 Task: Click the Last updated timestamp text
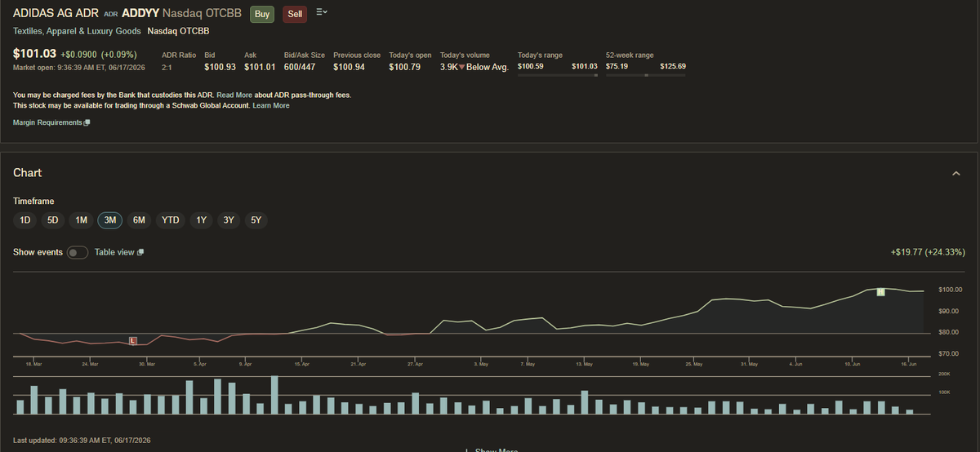pos(82,441)
